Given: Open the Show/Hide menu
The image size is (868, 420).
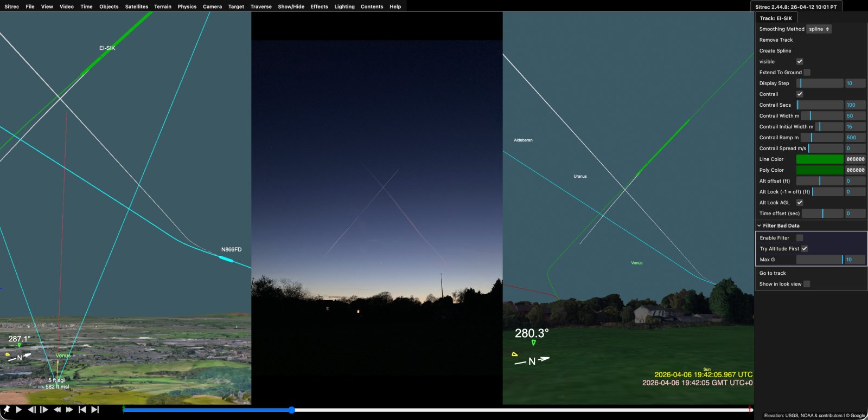Looking at the screenshot, I should pyautogui.click(x=291, y=7).
